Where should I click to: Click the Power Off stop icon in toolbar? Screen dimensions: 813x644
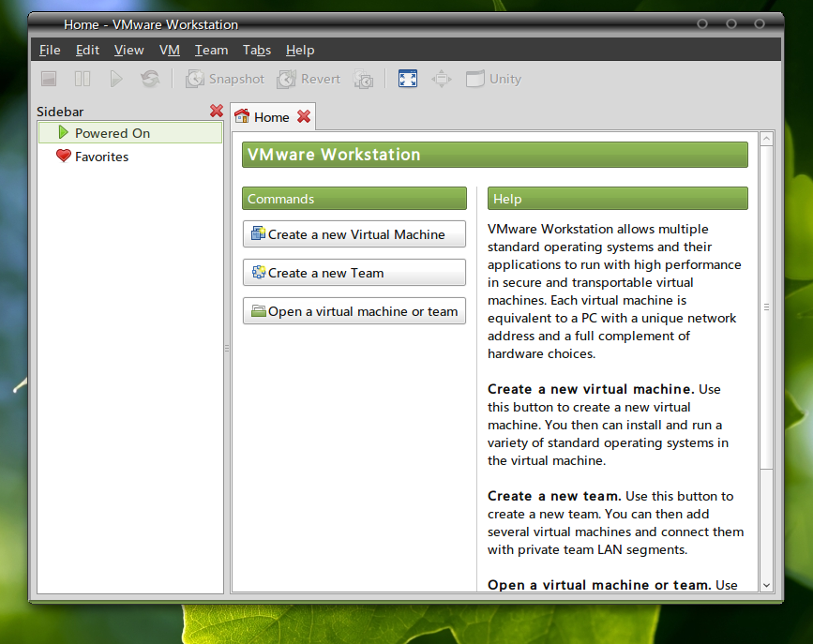tap(49, 79)
